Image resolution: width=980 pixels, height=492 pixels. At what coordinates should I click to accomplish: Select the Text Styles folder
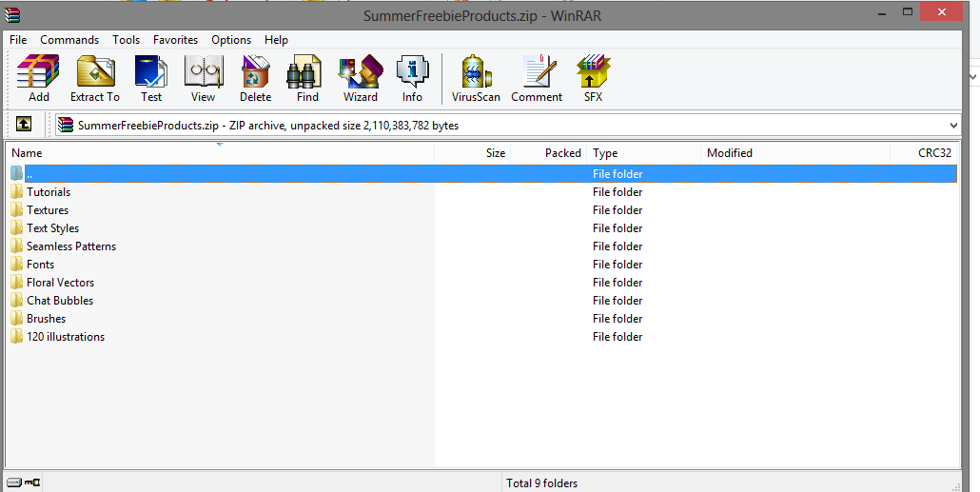point(52,228)
